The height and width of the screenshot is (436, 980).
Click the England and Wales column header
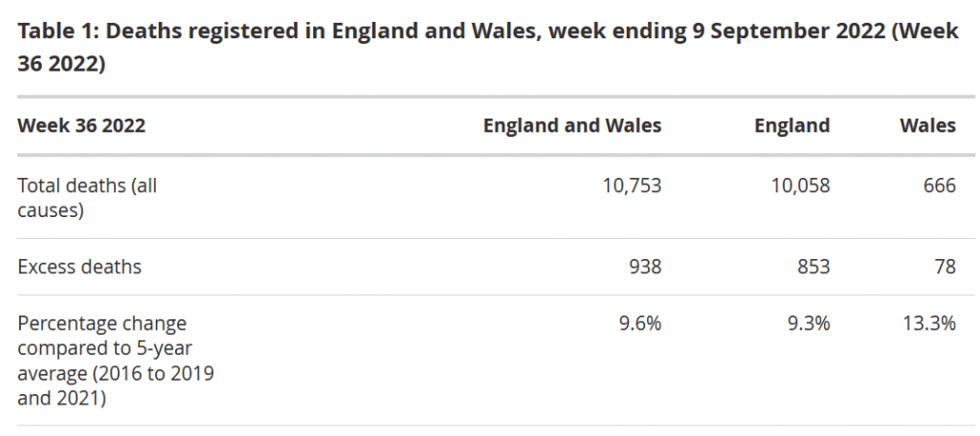tap(572, 125)
